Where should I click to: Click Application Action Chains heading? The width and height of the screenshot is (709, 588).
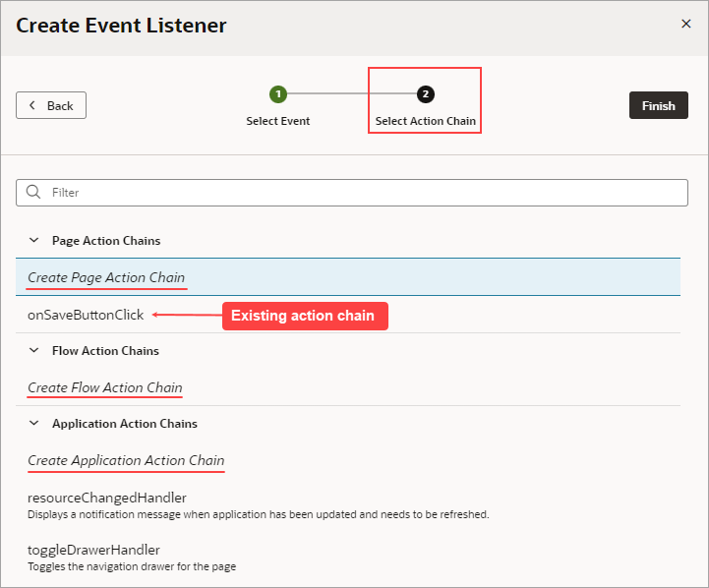coord(125,424)
